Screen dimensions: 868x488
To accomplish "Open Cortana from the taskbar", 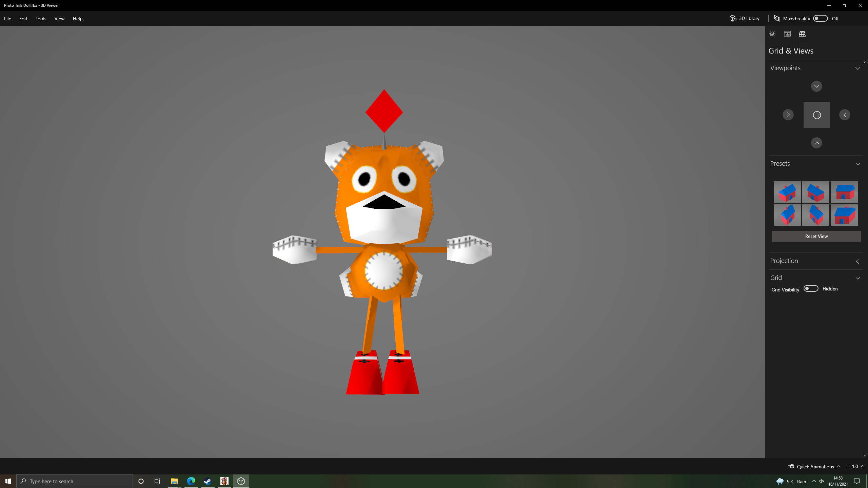I will pos(141,481).
